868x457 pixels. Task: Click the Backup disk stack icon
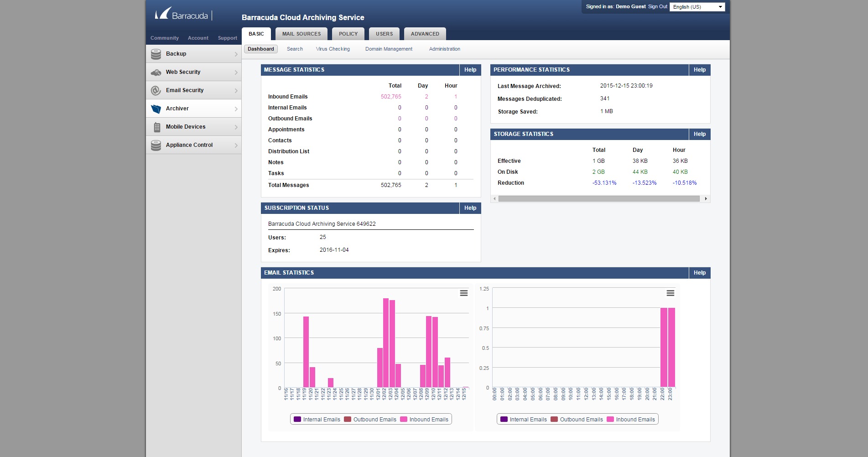156,54
